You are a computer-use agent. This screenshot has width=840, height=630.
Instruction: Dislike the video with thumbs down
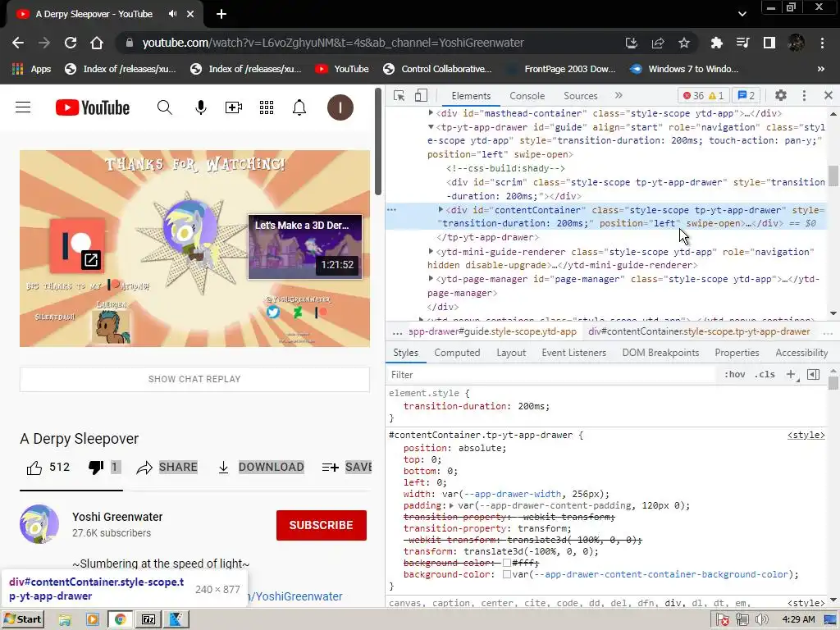pyautogui.click(x=96, y=468)
